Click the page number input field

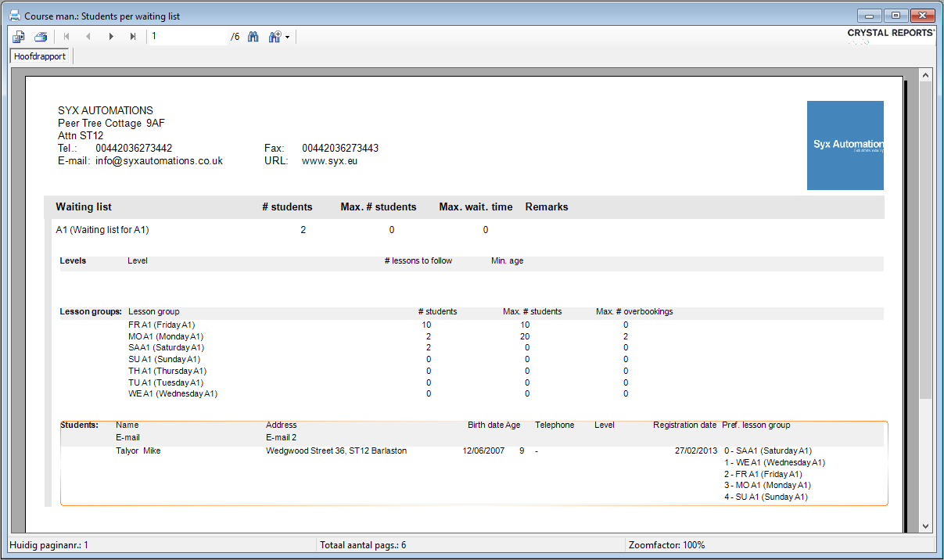coord(188,37)
